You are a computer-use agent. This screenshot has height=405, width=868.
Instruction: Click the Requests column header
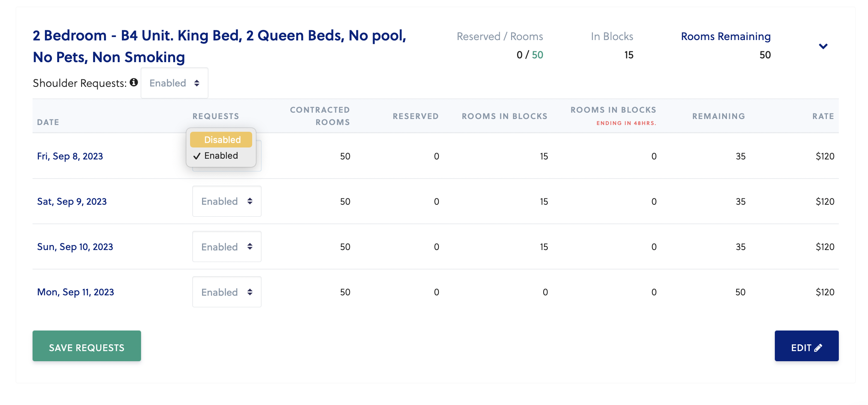(x=216, y=116)
